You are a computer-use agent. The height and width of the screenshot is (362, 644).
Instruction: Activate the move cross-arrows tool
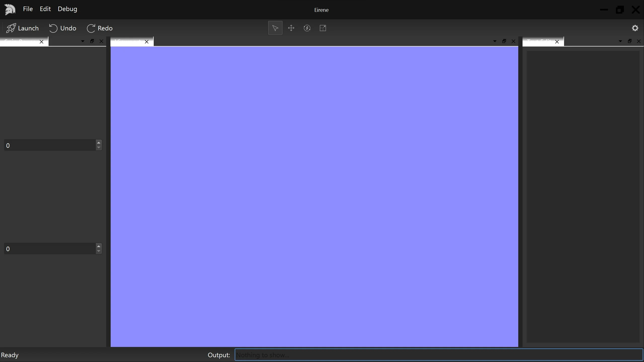[291, 28]
